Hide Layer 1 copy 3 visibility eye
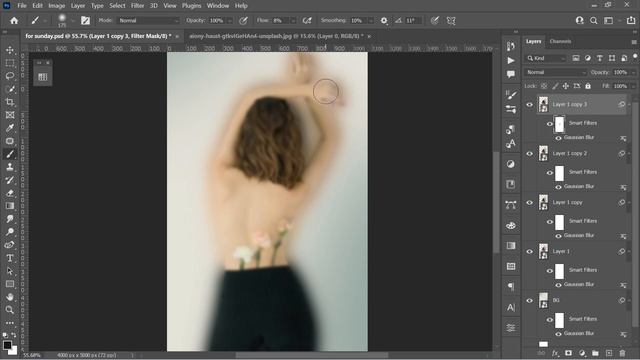 coord(529,104)
